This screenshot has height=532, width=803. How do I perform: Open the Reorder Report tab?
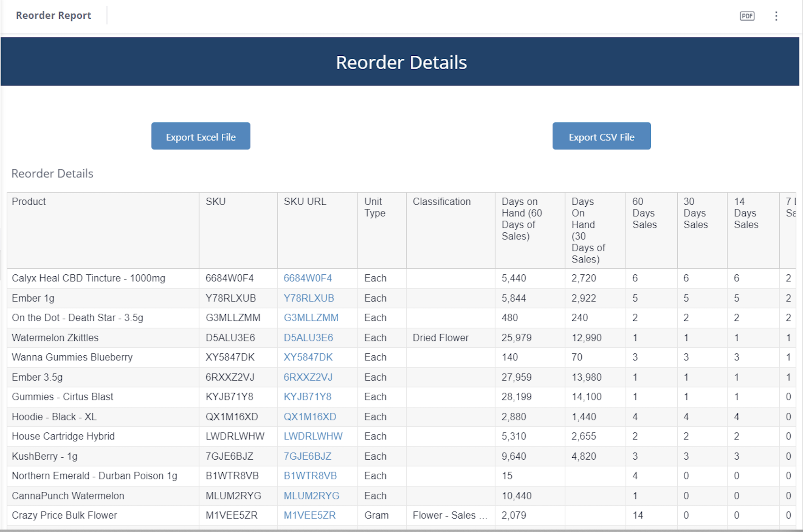pyautogui.click(x=53, y=15)
